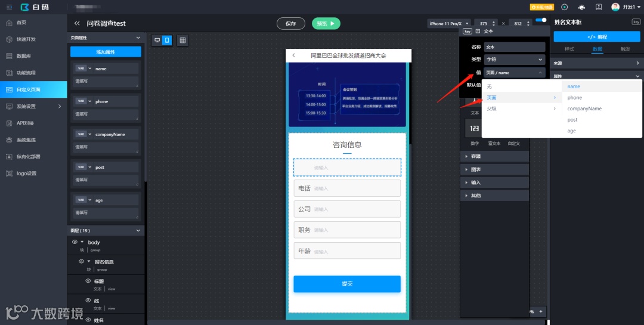Click the 保存 button
Viewport: 644px width, 325px height.
click(x=291, y=23)
